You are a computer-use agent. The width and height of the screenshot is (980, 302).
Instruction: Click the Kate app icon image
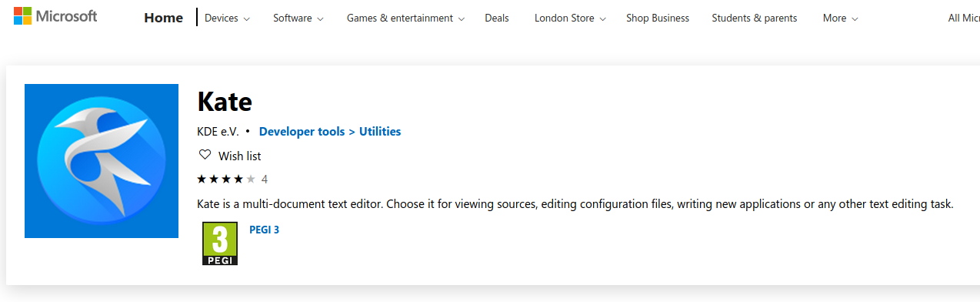click(x=102, y=161)
